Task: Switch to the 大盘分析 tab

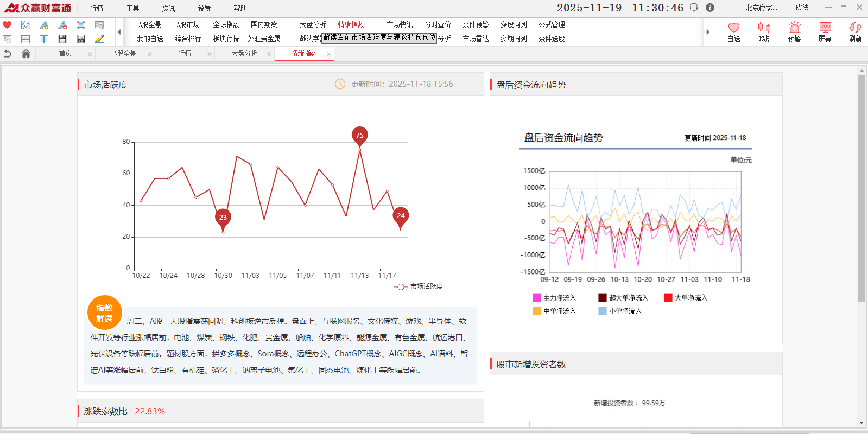Action: point(244,54)
